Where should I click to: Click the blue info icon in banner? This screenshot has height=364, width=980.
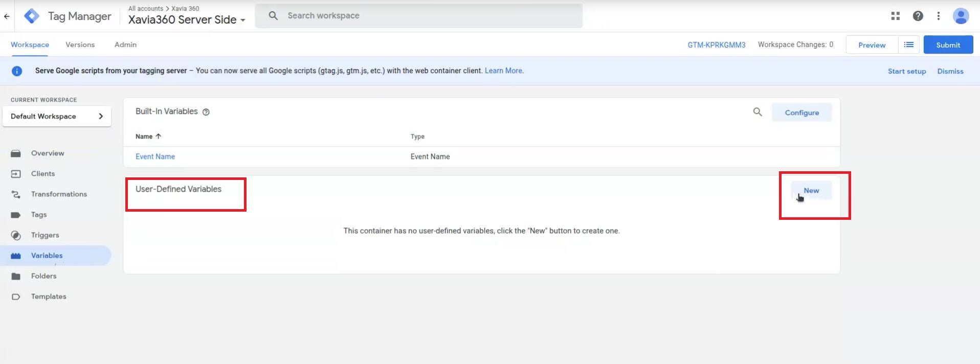click(17, 71)
